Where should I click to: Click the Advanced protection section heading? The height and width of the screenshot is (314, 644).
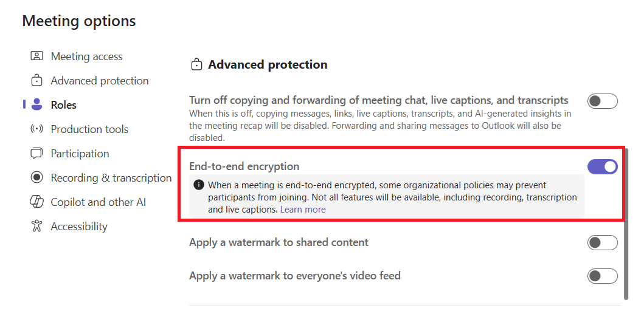tap(268, 64)
